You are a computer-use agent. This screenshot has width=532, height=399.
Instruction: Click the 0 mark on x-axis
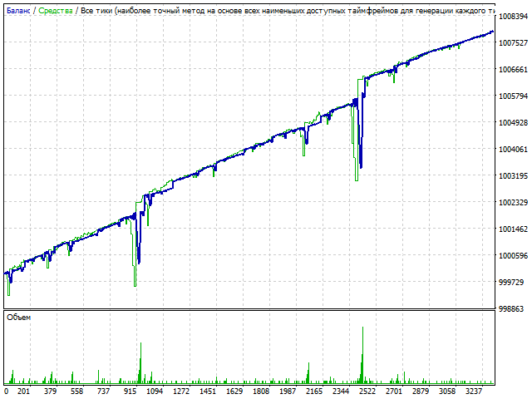pyautogui.click(x=7, y=391)
